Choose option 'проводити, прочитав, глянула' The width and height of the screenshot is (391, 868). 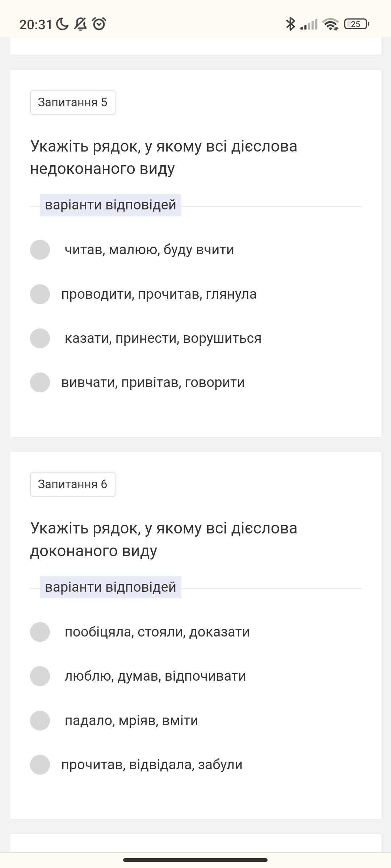pos(40,294)
